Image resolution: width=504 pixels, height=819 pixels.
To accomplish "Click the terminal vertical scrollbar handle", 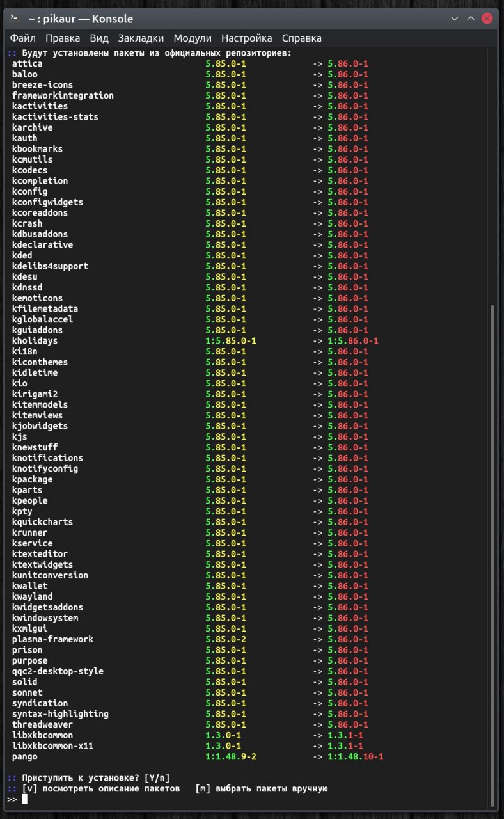I will (493, 555).
